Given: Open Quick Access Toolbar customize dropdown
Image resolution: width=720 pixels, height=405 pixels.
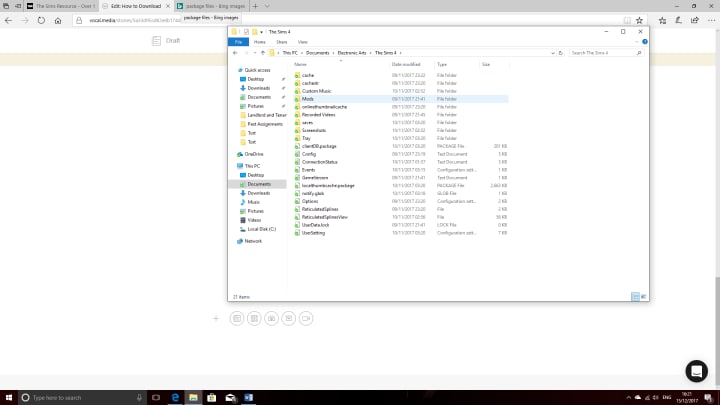Looking at the screenshot, I should 262,32.
